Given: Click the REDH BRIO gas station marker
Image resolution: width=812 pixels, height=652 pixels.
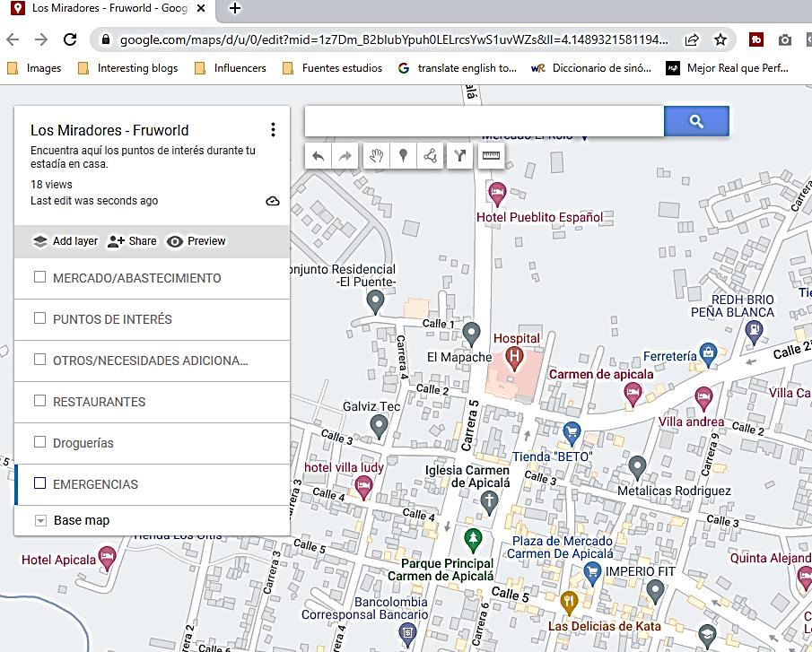Looking at the screenshot, I should [754, 332].
